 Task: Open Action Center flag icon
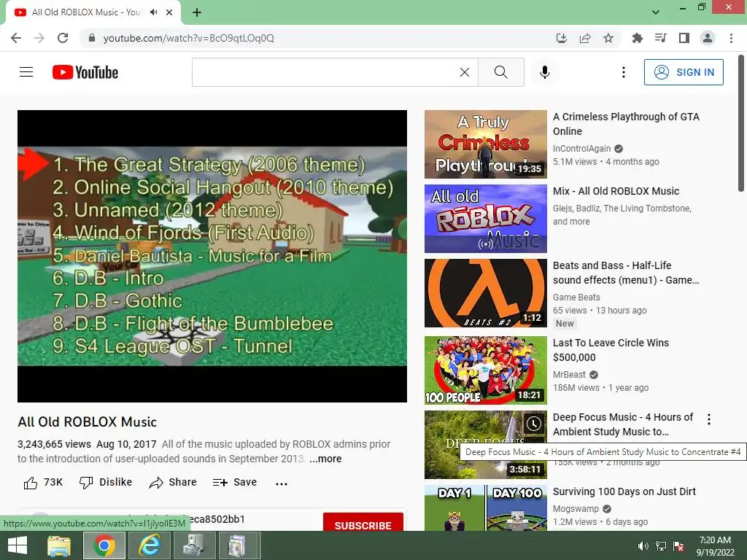[x=679, y=546]
